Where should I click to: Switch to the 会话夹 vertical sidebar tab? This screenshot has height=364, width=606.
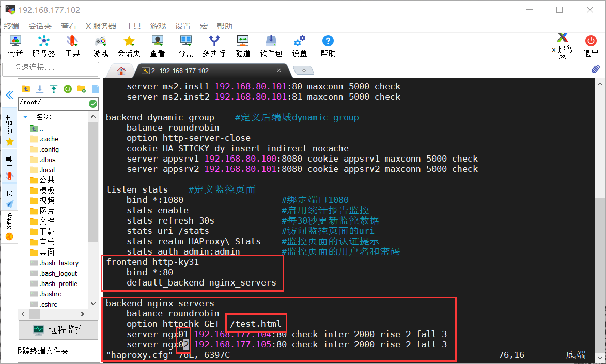(10, 129)
